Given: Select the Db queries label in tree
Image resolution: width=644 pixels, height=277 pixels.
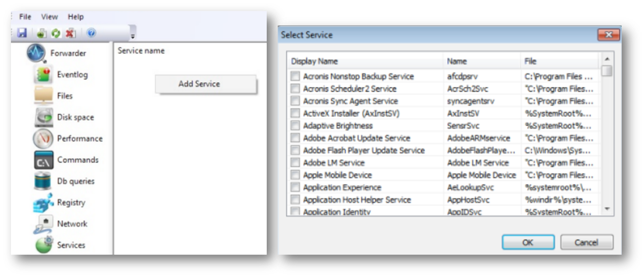Looking at the screenshot, I should [76, 181].
